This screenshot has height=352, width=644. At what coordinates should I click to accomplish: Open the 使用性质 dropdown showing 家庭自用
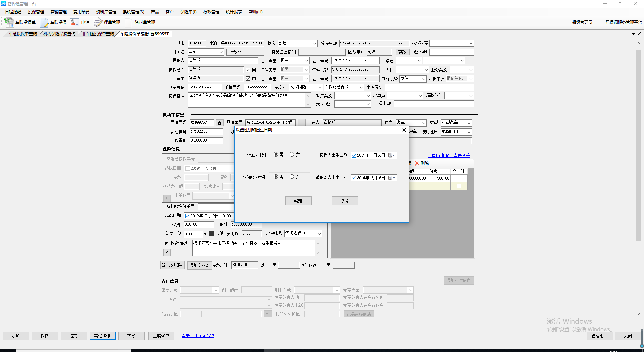click(469, 132)
